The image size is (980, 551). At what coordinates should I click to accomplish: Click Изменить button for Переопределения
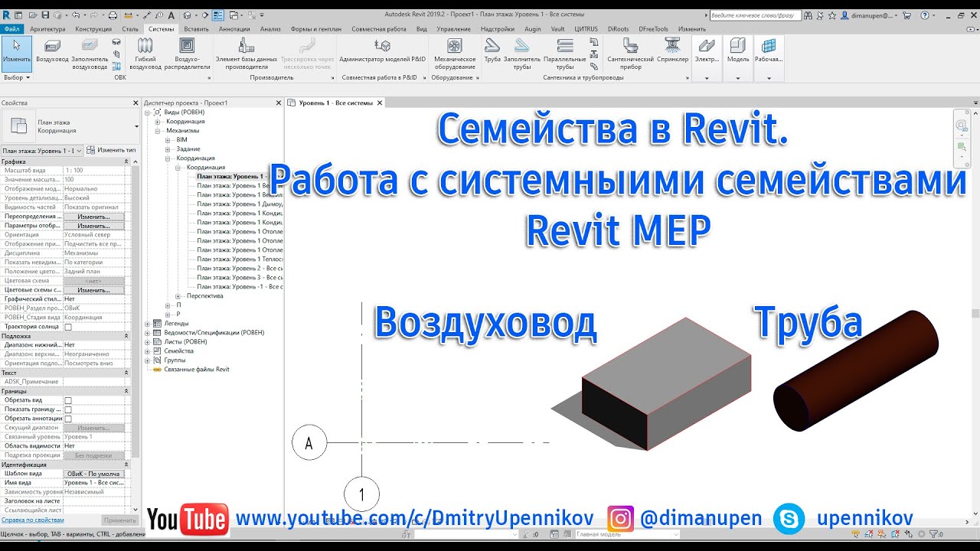93,217
